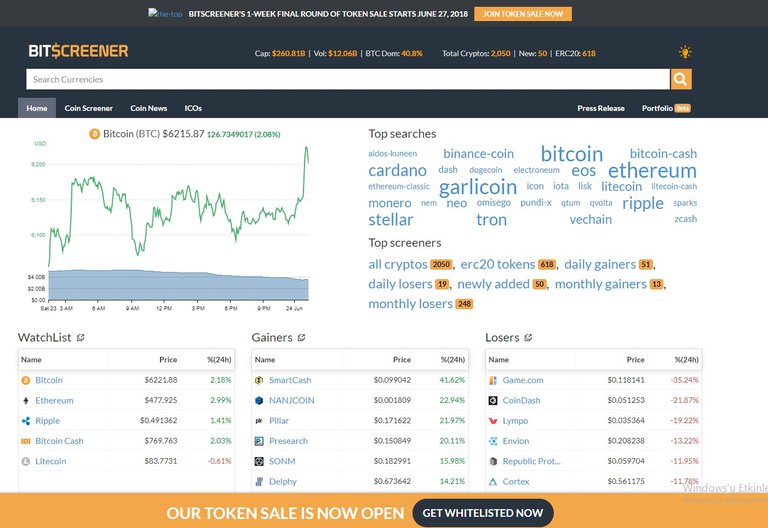Viewport: 768px width, 528px height.
Task: Click the Bitcoin Cash coin icon
Action: 26,441
